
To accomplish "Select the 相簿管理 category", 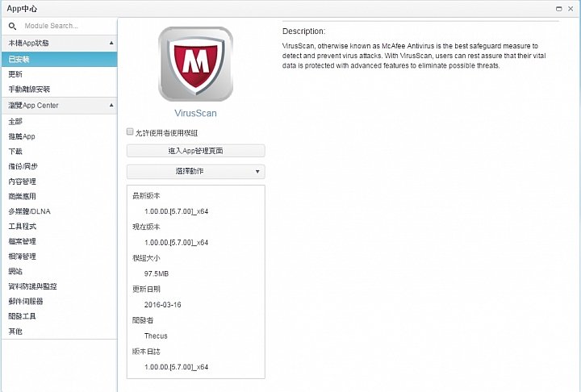I will [x=59, y=256].
